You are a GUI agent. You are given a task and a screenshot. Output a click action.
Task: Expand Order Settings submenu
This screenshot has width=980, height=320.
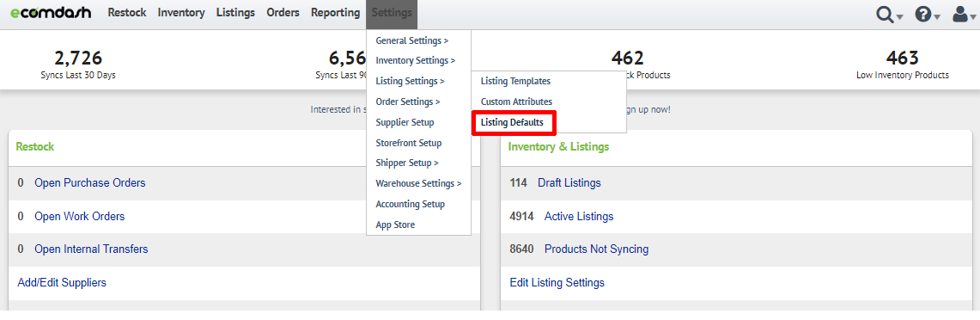click(x=407, y=102)
